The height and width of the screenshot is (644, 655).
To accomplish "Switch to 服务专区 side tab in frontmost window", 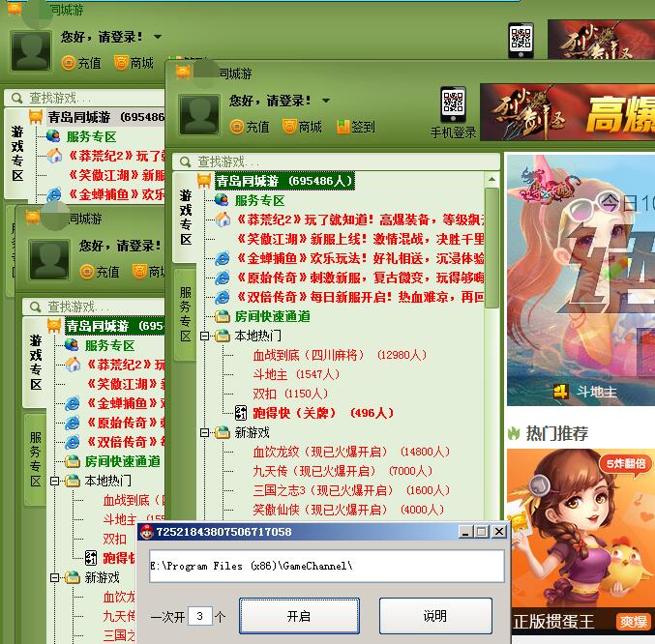I will pyautogui.click(x=186, y=313).
